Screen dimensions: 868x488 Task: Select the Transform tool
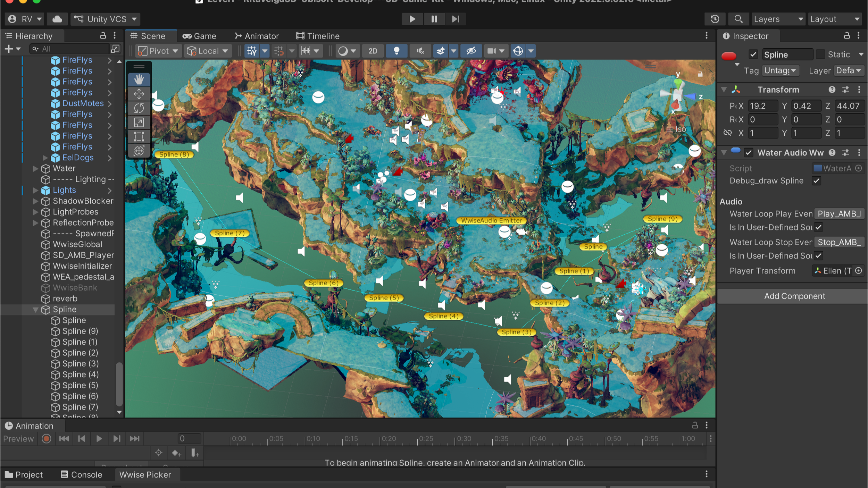pos(139,151)
